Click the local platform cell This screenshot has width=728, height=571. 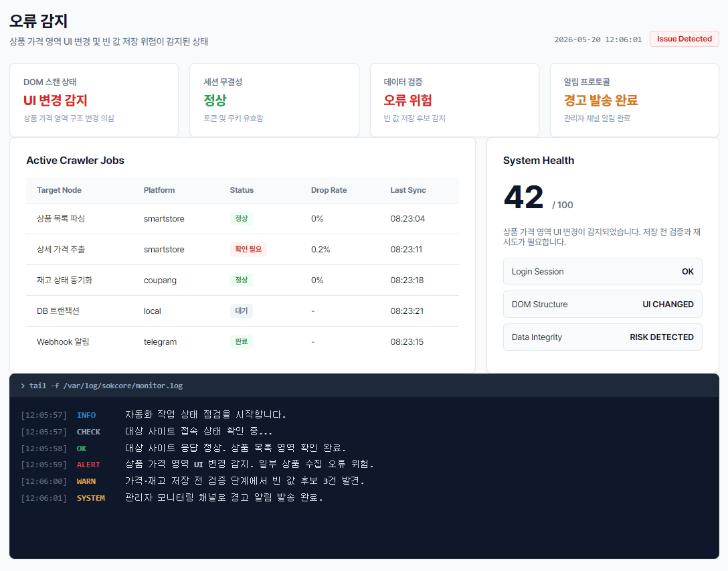click(153, 311)
